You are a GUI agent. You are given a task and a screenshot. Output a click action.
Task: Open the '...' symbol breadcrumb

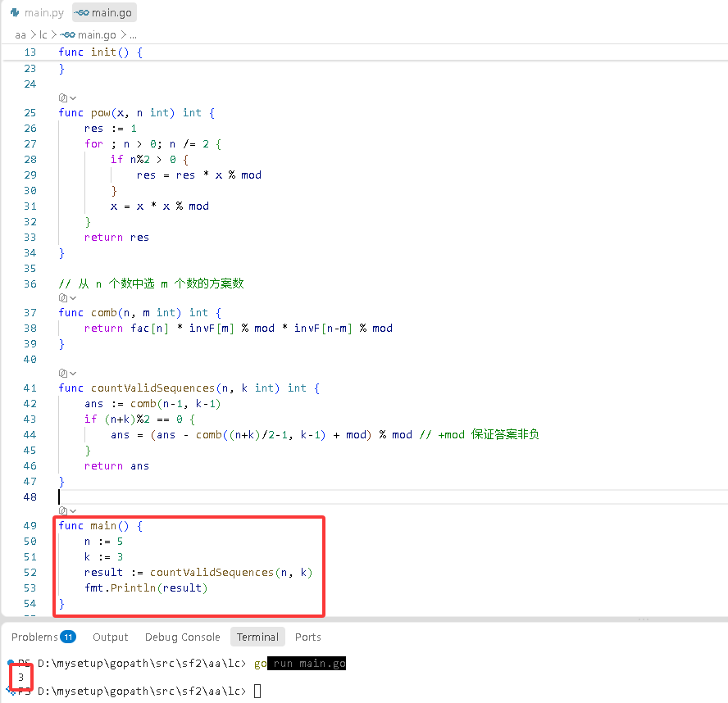(133, 34)
